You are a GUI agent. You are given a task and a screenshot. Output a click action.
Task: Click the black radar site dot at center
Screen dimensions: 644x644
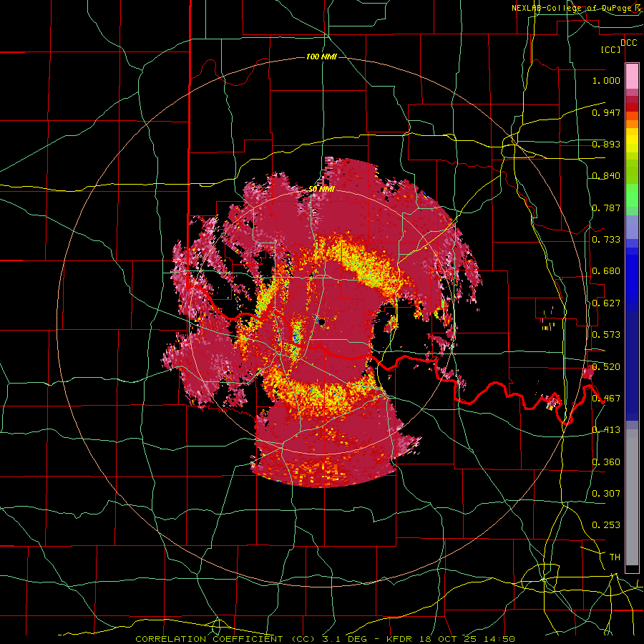(322, 322)
